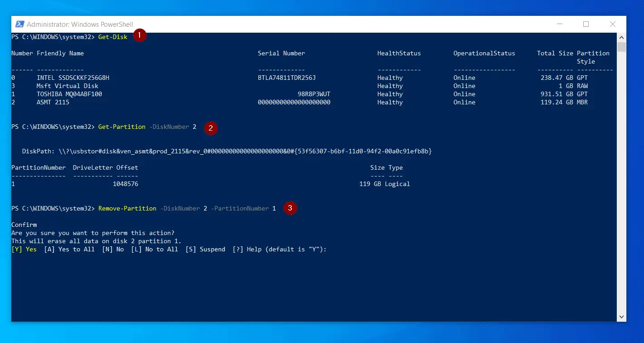Click the Logical partition type value
644x343 pixels.
397,184
